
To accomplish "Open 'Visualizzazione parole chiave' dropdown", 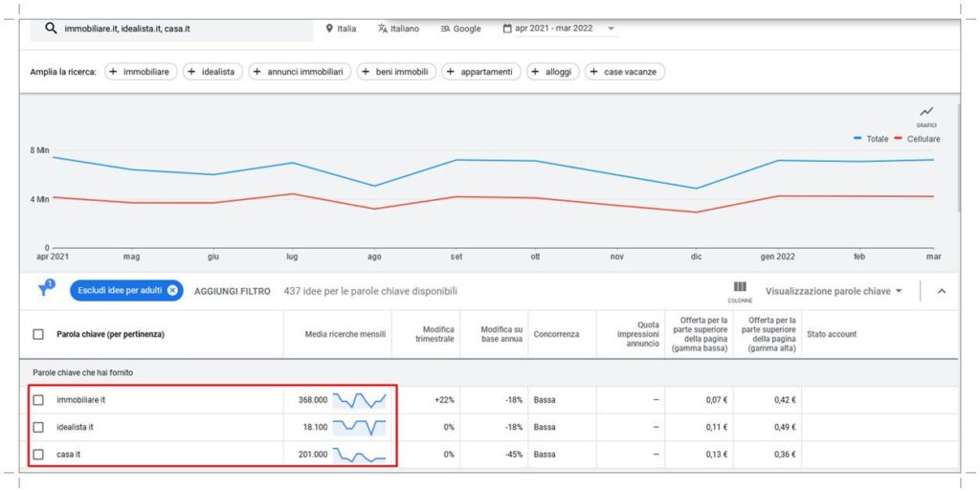I will pyautogui.click(x=834, y=291).
